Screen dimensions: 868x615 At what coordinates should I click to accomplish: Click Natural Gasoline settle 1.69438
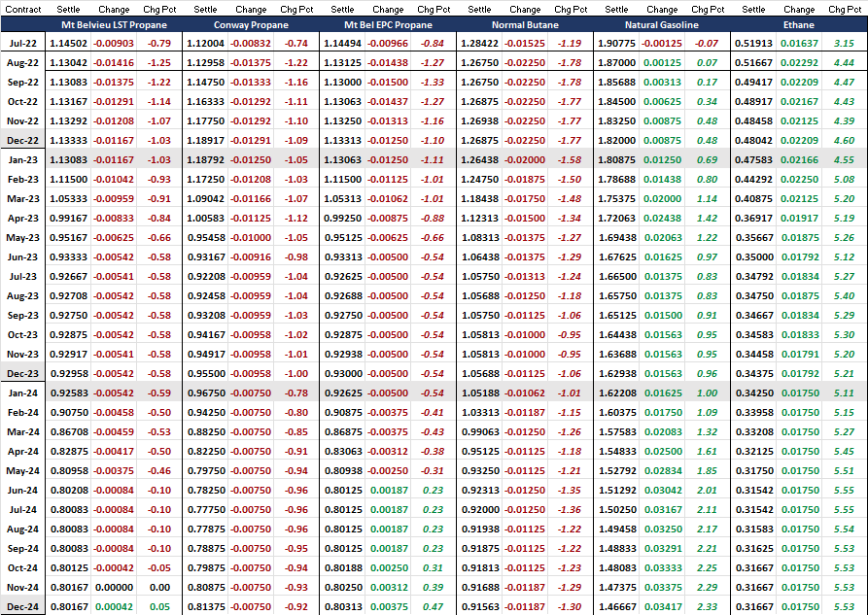(x=616, y=237)
